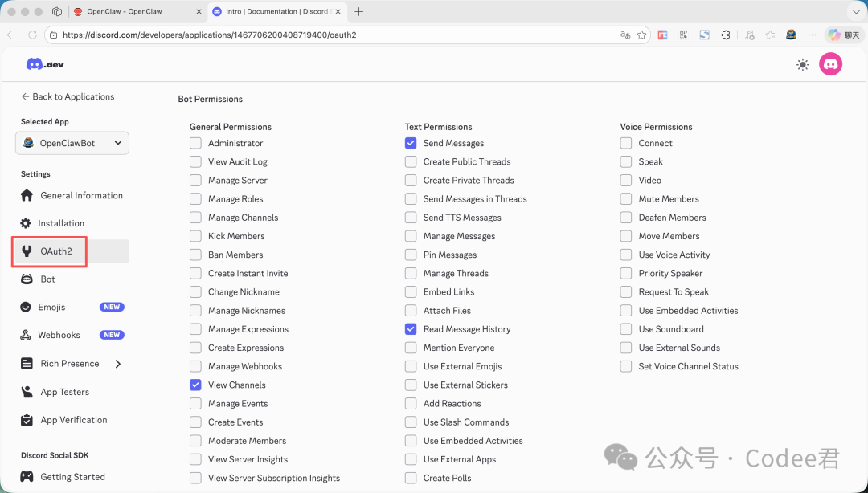
Task: Click the Installation gear icon
Action: (x=26, y=223)
